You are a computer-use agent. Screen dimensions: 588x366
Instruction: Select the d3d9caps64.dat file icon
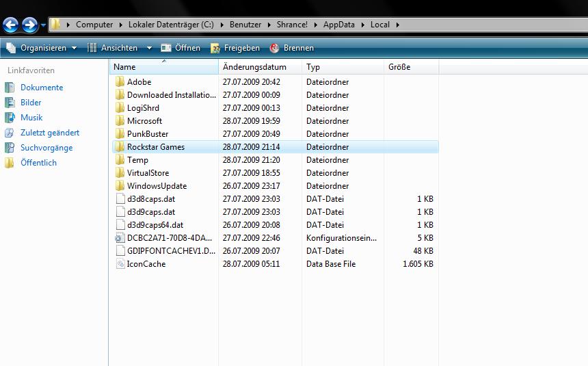click(120, 225)
